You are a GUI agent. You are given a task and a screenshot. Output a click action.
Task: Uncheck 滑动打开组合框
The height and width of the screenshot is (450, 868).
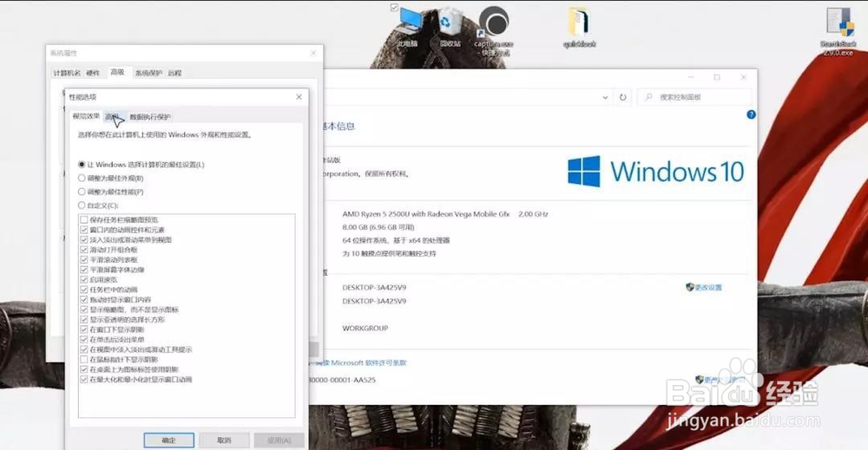pos(84,250)
